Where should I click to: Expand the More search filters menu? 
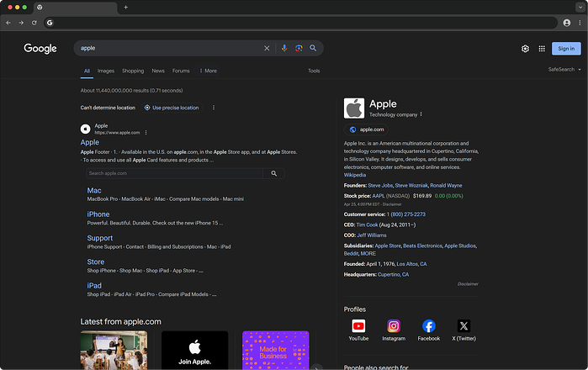[208, 71]
